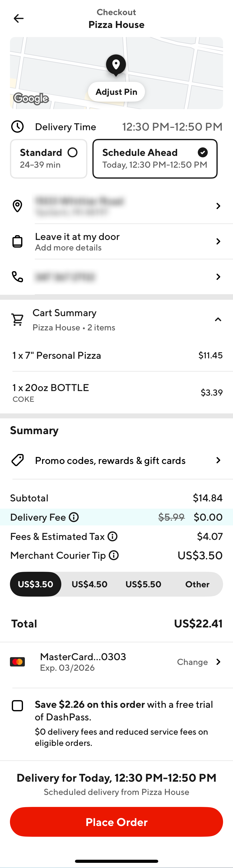Open Fees & Estimated Tax info icon

[113, 536]
